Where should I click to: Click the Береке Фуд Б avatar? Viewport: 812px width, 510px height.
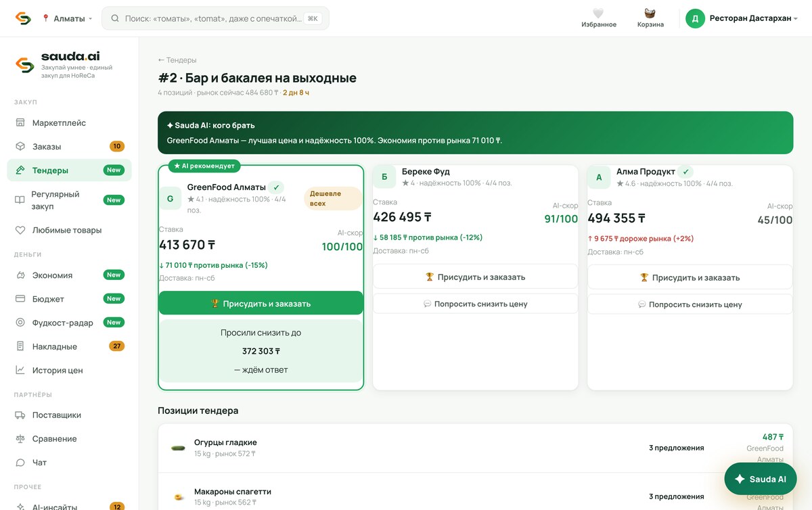coord(384,177)
